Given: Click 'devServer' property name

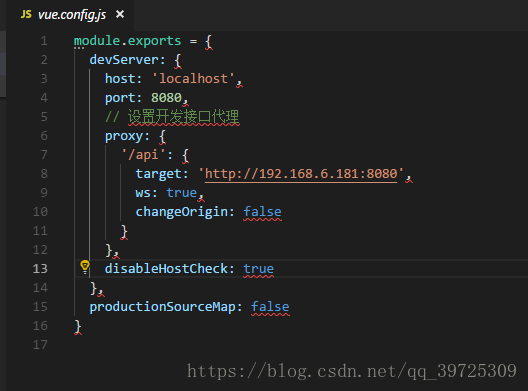Looking at the screenshot, I should [x=124, y=60].
